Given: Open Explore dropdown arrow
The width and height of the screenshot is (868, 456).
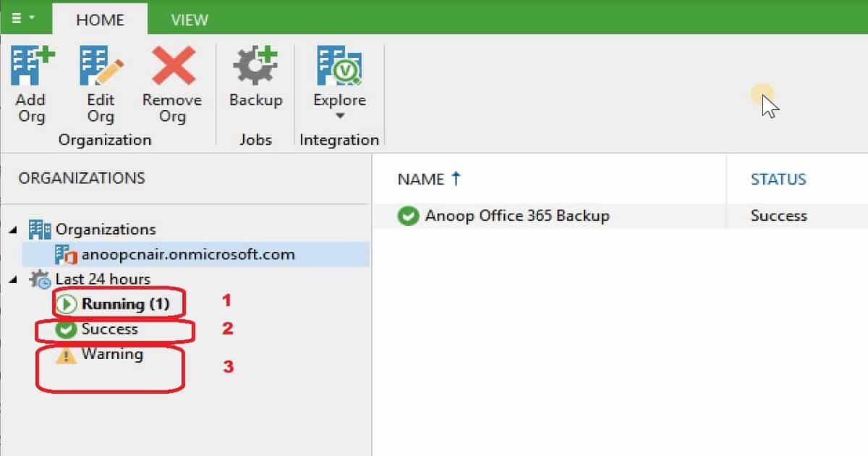Looking at the screenshot, I should pos(340,116).
